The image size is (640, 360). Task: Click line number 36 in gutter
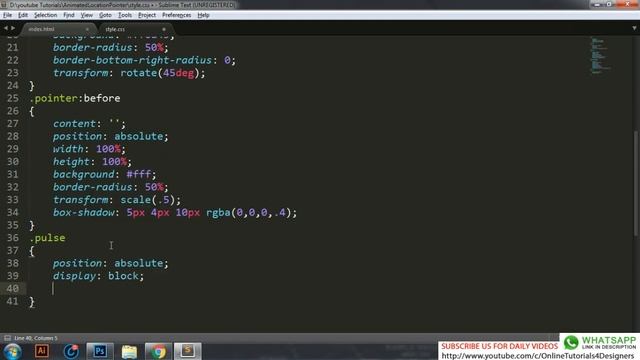pyautogui.click(x=13, y=238)
